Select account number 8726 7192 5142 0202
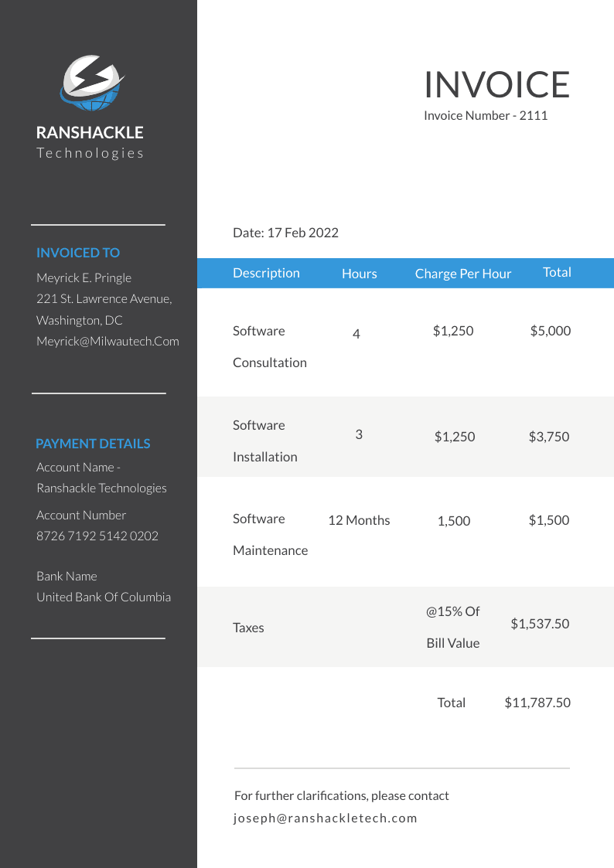 tap(97, 536)
